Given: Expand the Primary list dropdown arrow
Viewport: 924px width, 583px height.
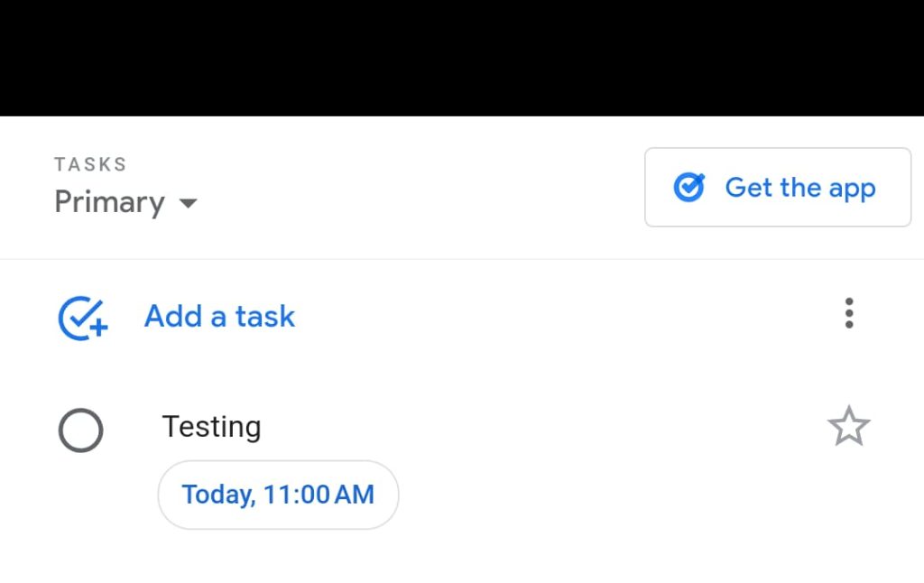Looking at the screenshot, I should [x=188, y=203].
